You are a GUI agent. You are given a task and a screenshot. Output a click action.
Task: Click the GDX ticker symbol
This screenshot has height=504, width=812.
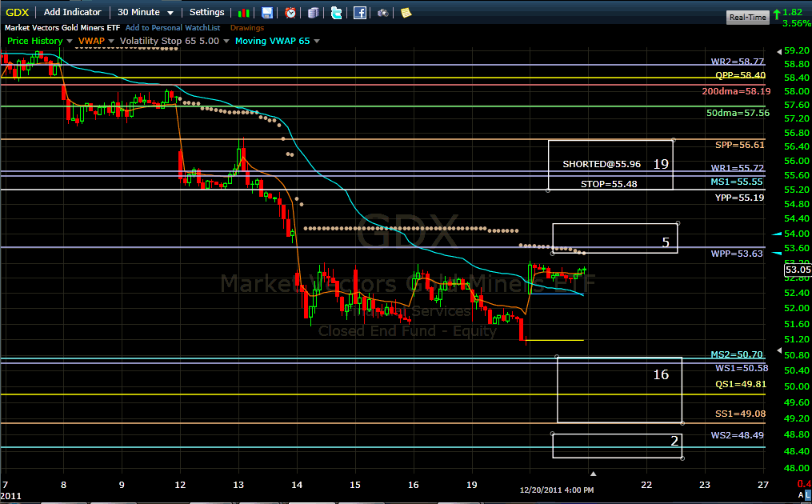click(17, 13)
